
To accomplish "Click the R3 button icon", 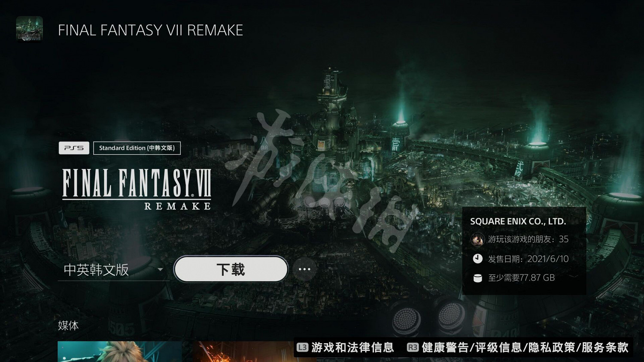I will 413,347.
